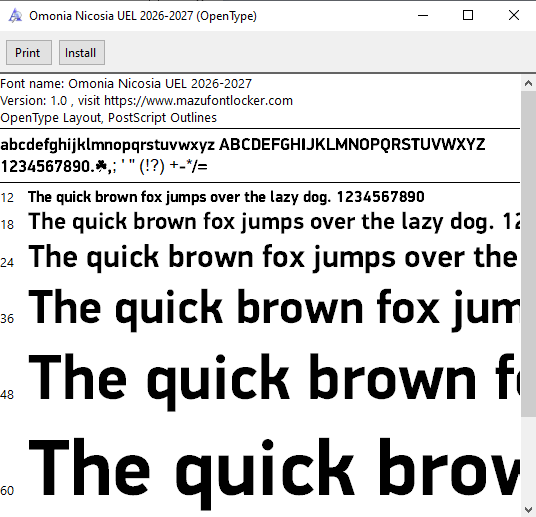Click the 12 point sample sentence
Viewport: 536px width, 517px height.
(x=226, y=197)
